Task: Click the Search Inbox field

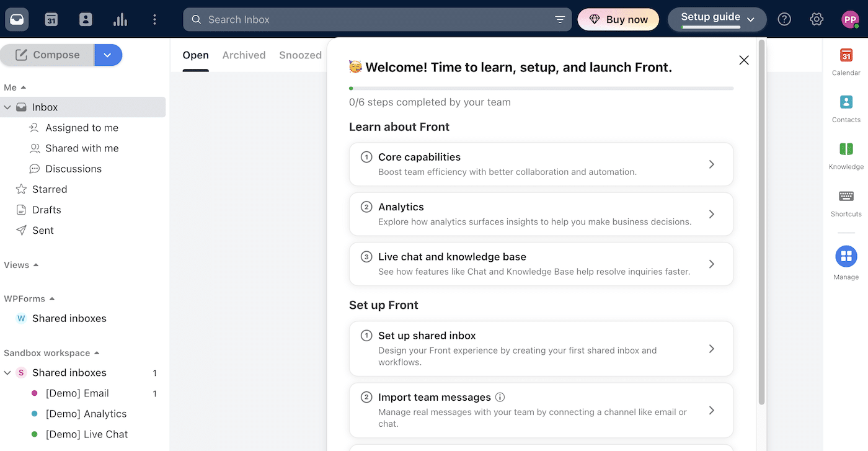Action: 372,20
